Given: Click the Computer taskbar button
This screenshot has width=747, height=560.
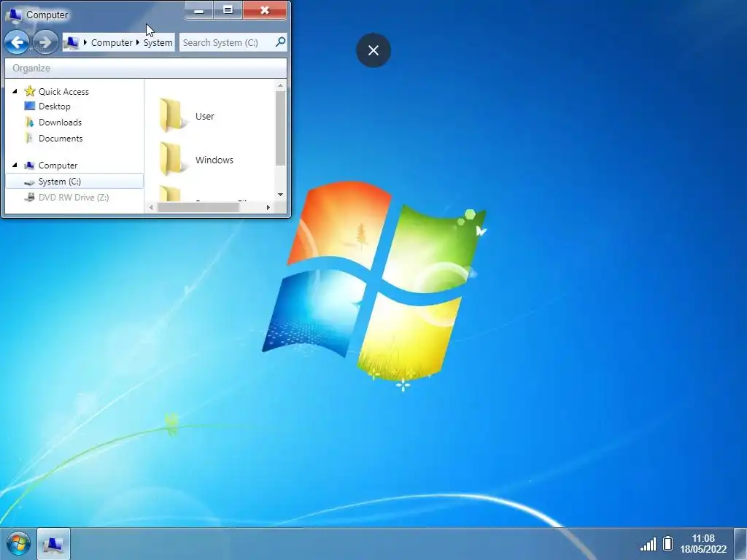Looking at the screenshot, I should pyautogui.click(x=53, y=543).
